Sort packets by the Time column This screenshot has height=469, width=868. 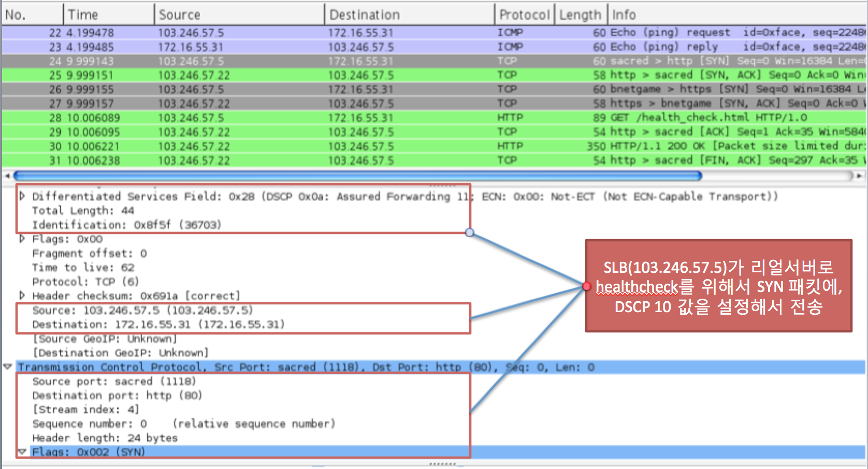(x=109, y=14)
